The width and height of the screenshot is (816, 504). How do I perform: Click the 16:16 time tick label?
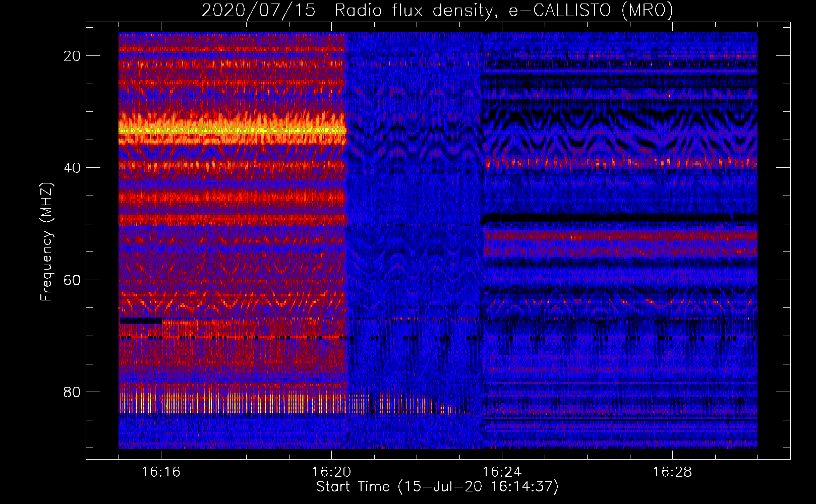point(161,472)
